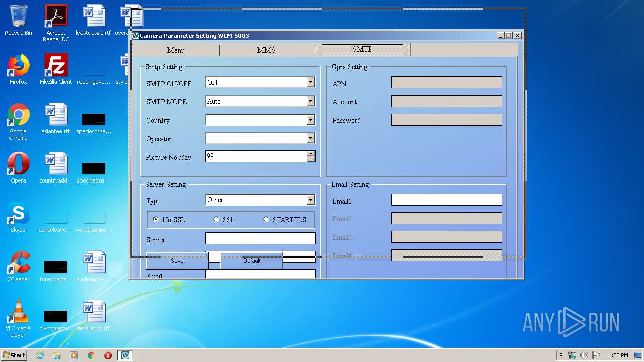644x362 pixels.
Task: Click the Email1 input field
Action: [x=447, y=200]
